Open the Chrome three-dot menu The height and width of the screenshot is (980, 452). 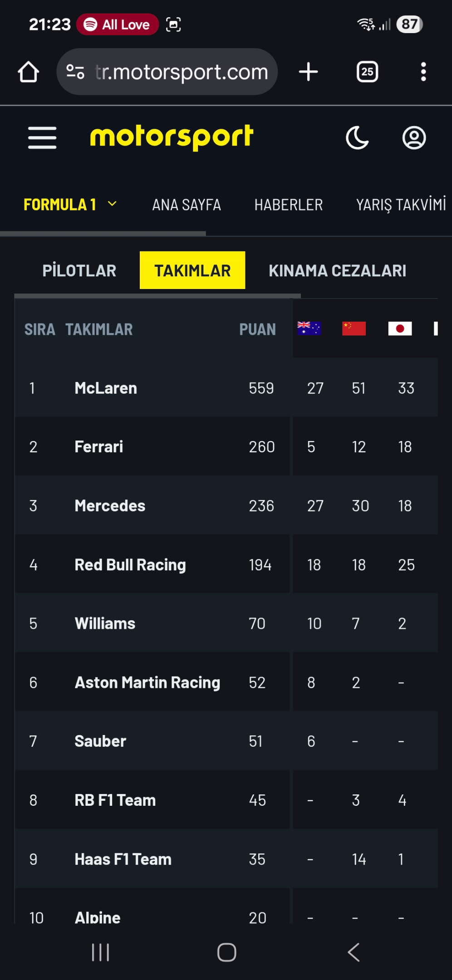(x=423, y=72)
